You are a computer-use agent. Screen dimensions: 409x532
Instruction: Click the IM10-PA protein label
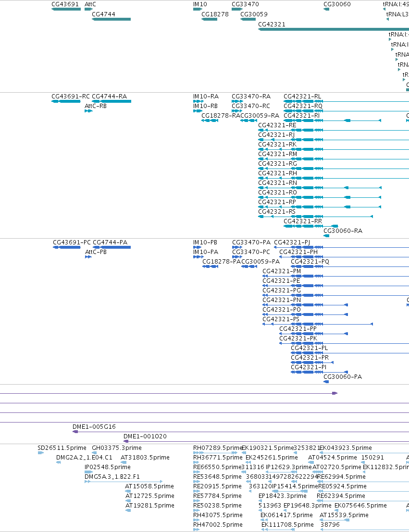206,252
